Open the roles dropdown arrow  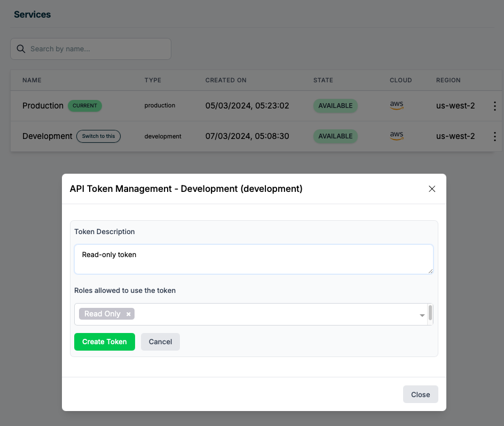pos(422,315)
